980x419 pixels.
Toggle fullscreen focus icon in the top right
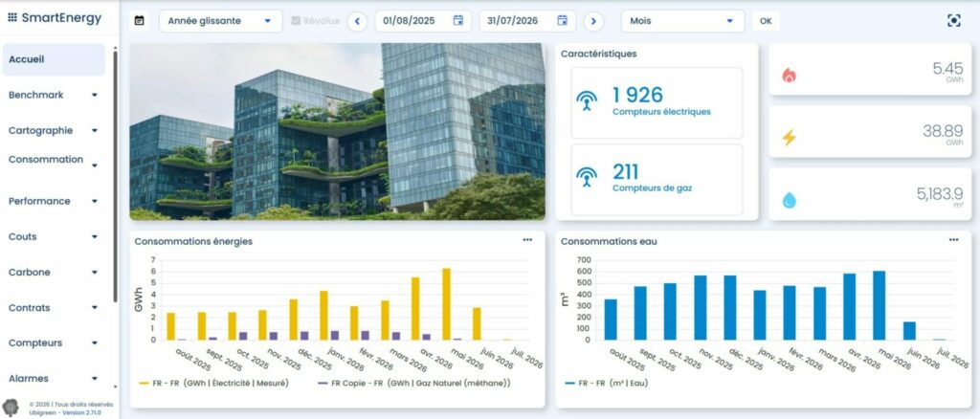(x=954, y=21)
